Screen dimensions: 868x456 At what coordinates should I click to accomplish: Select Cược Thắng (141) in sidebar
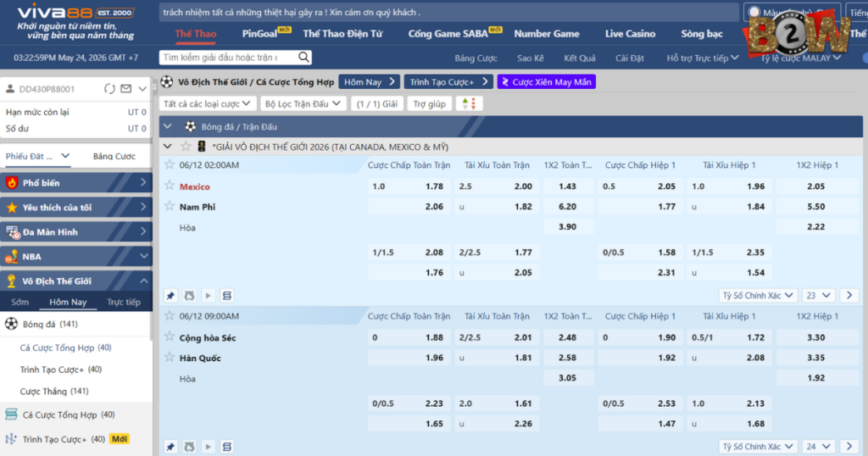point(54,392)
